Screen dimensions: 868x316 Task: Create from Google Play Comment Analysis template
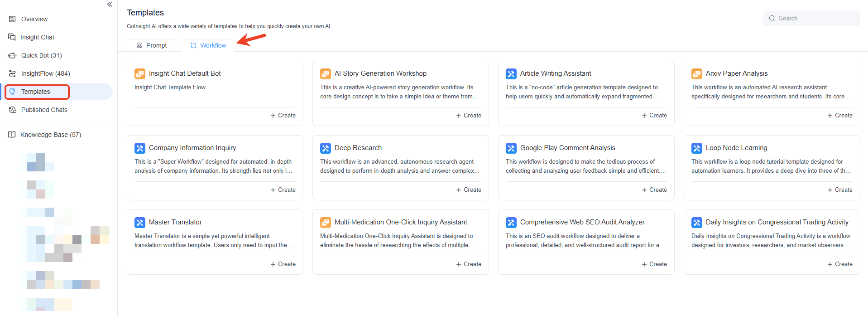(x=655, y=190)
